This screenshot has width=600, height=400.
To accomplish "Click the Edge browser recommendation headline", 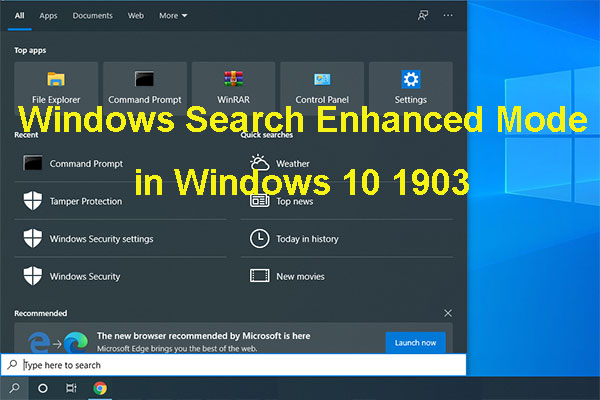I will point(204,336).
